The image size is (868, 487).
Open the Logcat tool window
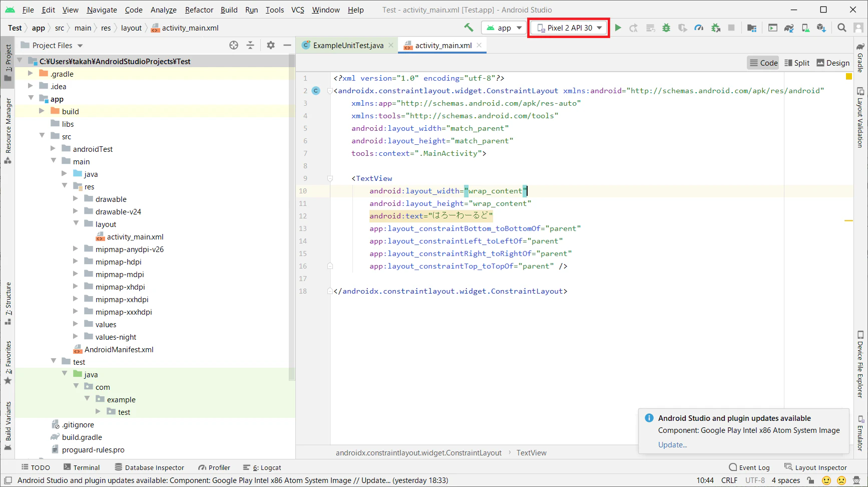click(262, 467)
